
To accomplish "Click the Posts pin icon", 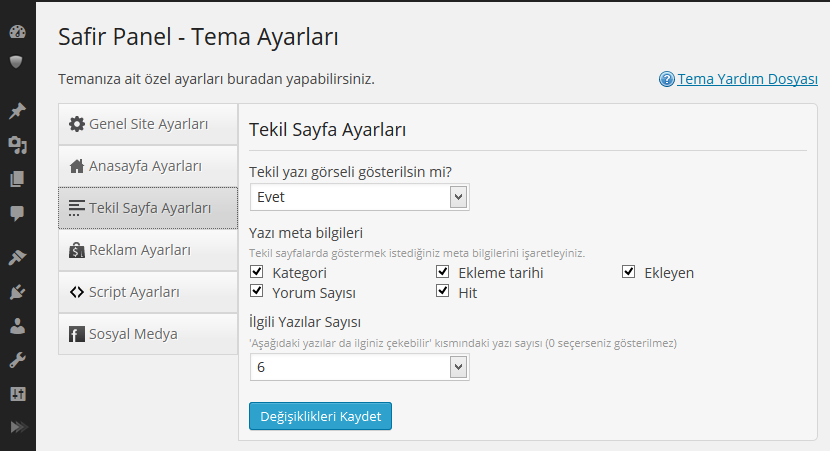I will click(x=17, y=111).
